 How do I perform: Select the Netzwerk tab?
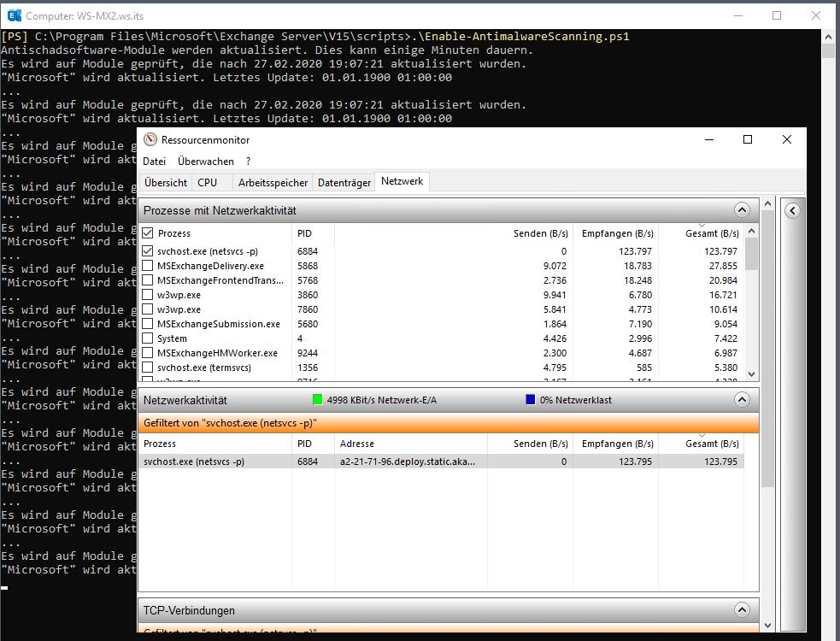pyautogui.click(x=402, y=182)
